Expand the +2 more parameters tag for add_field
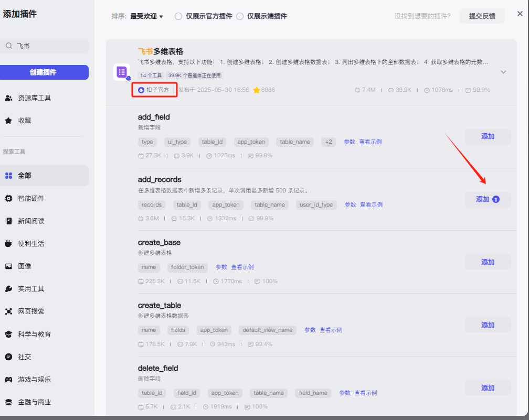 click(x=329, y=142)
